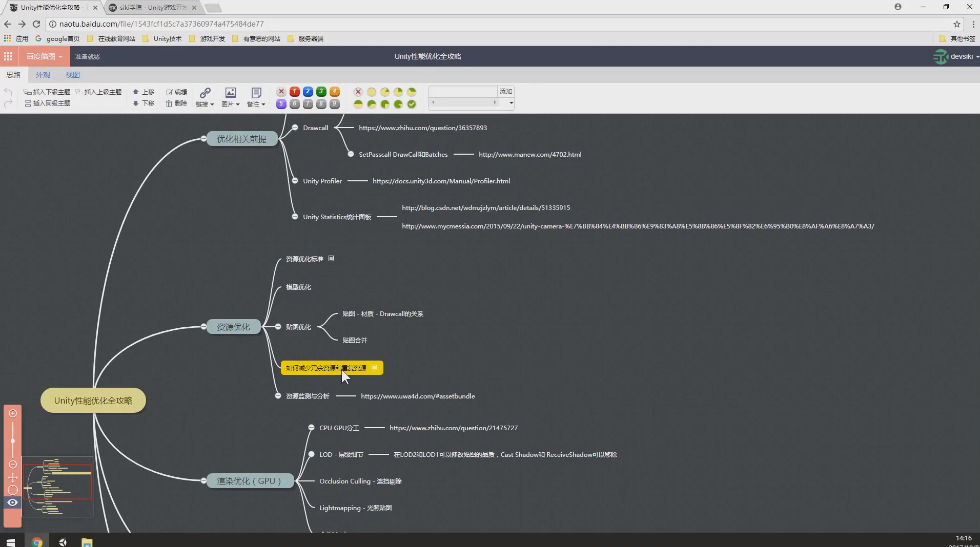
Task: Open note icon on 资源优化标准 node
Action: pyautogui.click(x=331, y=259)
